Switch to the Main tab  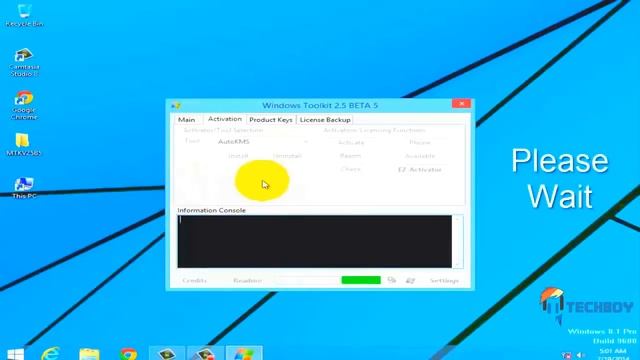(187, 120)
